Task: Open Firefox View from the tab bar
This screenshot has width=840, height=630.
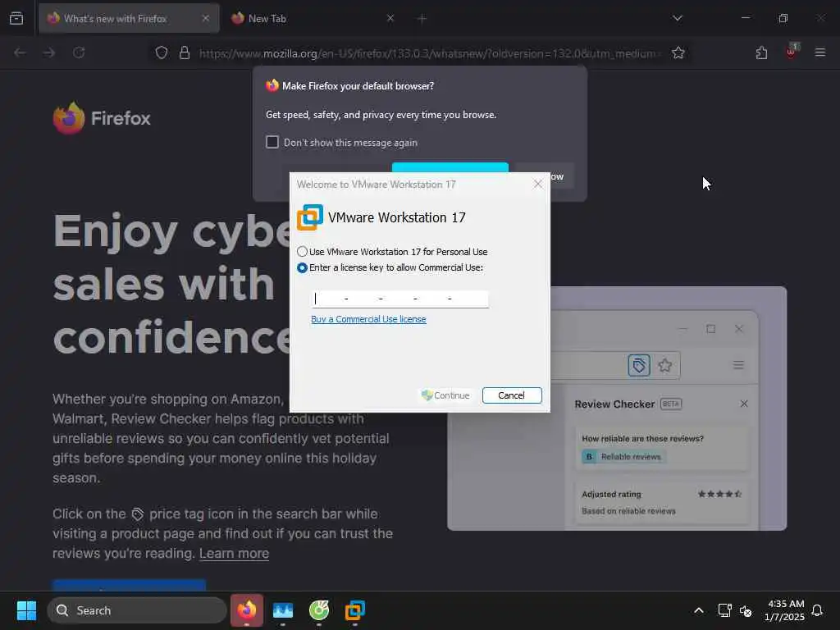Action: (16, 19)
